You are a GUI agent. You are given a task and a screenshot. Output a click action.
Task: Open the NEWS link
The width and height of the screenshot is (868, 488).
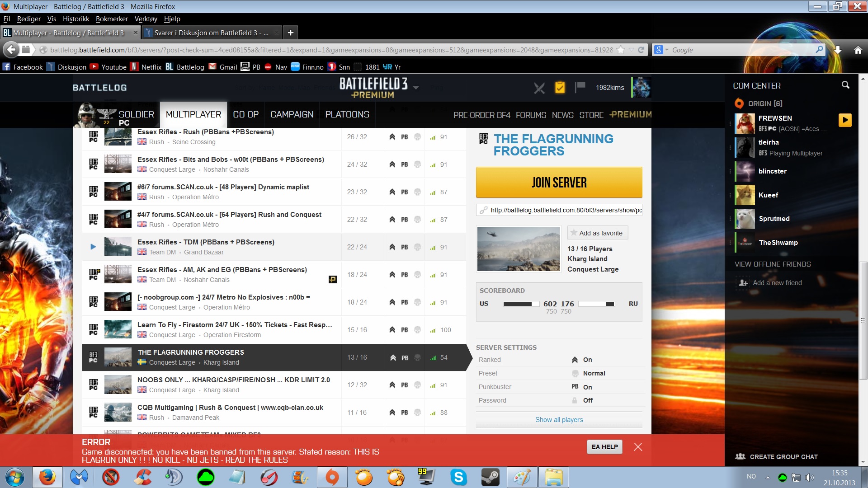[562, 115]
